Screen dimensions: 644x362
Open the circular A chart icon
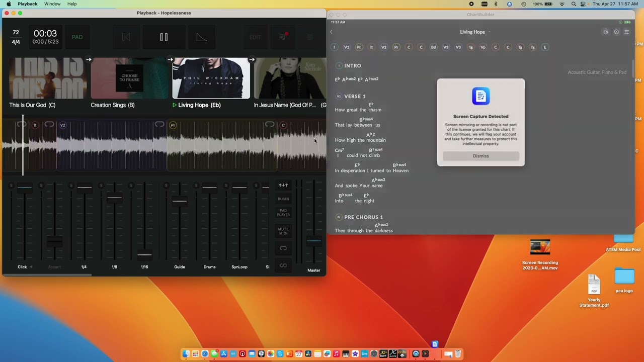click(x=616, y=32)
